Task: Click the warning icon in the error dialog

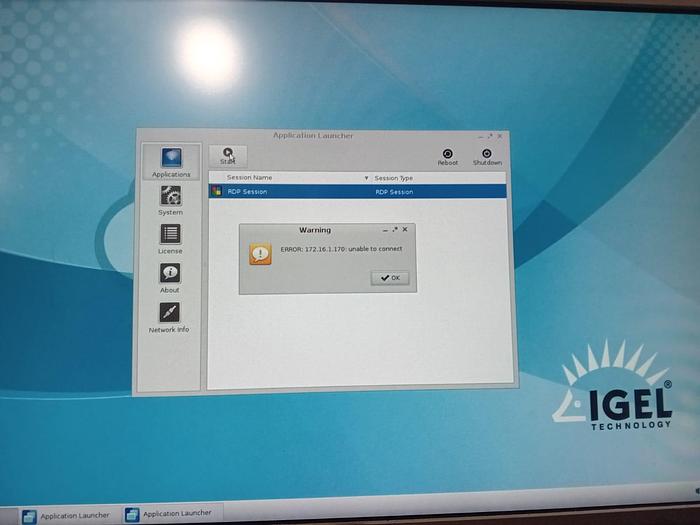Action: coord(260,254)
